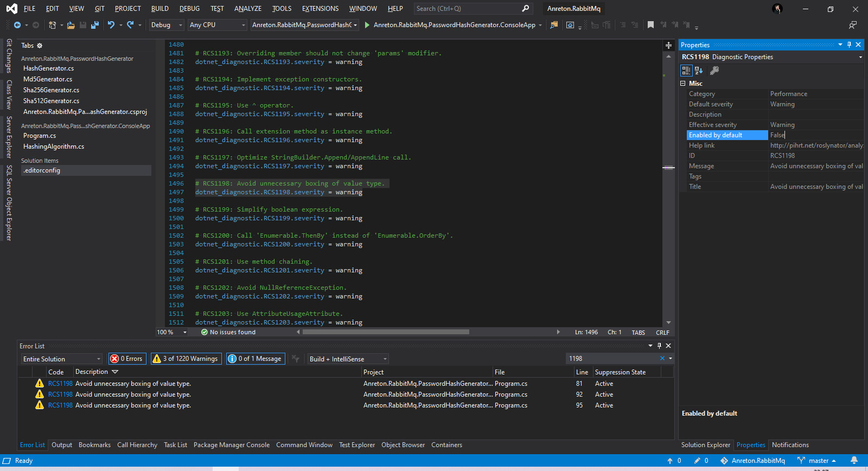
Task: Click the Error List filter funnel icon
Action: click(x=295, y=359)
